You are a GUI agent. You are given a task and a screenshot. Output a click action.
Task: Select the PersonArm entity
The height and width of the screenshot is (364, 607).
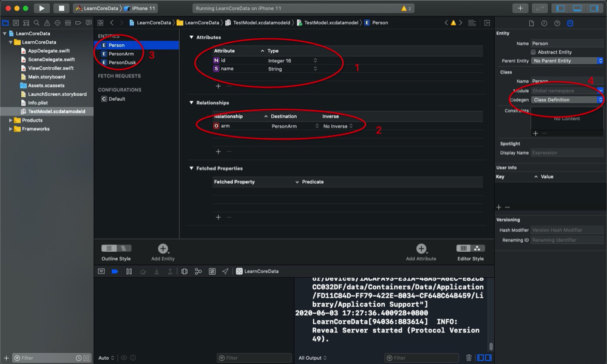point(121,54)
